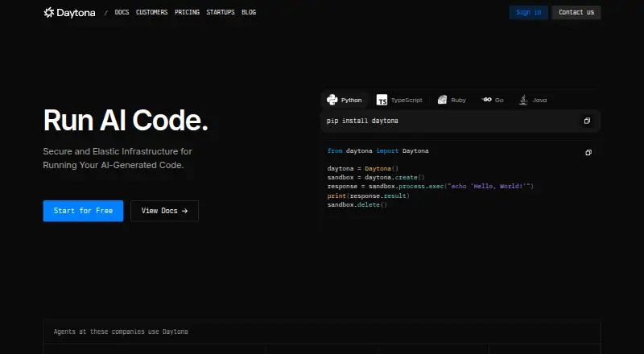Click the TS TypeScript logo icon

coord(382,100)
